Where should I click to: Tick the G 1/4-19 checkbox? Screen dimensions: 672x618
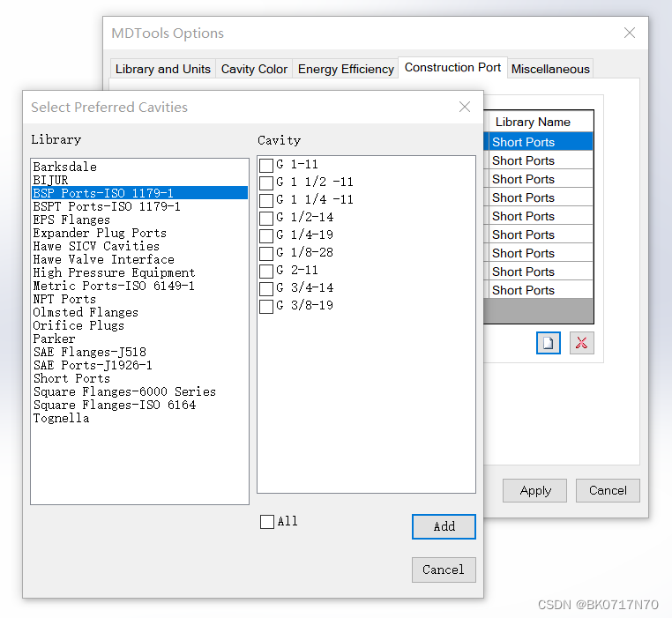click(x=266, y=235)
